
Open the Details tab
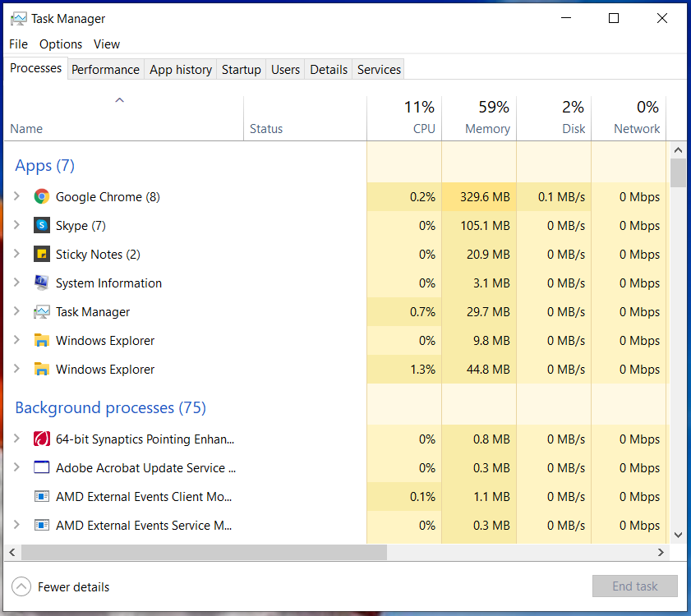click(329, 70)
